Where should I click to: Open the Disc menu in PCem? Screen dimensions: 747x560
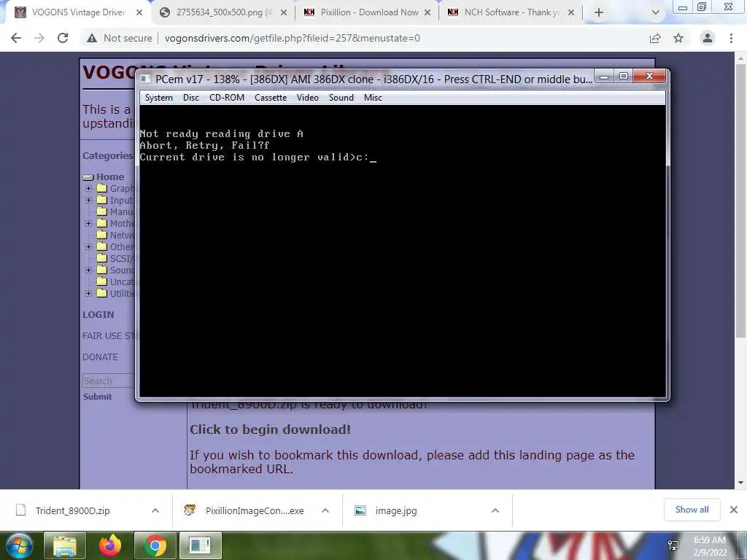[x=191, y=98]
